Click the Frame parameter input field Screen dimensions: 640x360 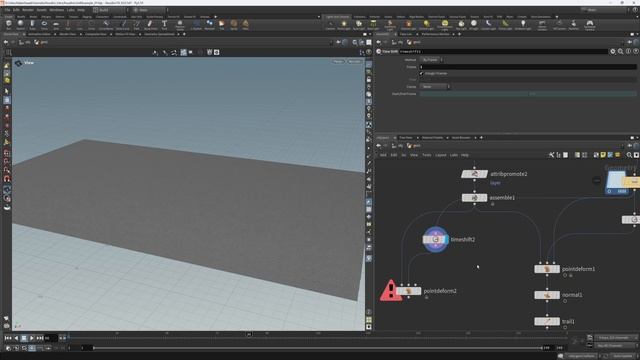[x=528, y=67]
